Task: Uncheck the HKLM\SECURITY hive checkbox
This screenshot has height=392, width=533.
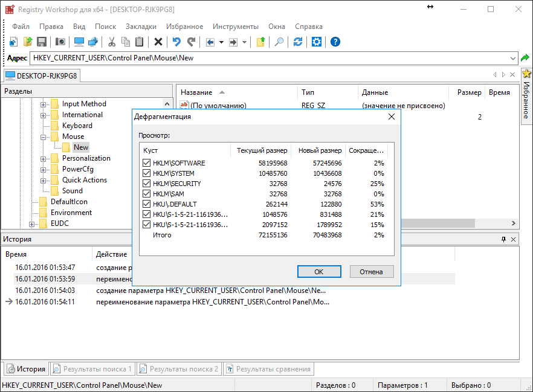Action: (146, 184)
